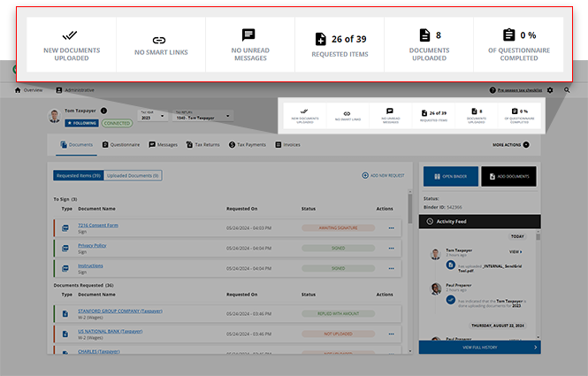Click the Today date label in the feed
This screenshot has width=588, height=376.
click(x=517, y=236)
